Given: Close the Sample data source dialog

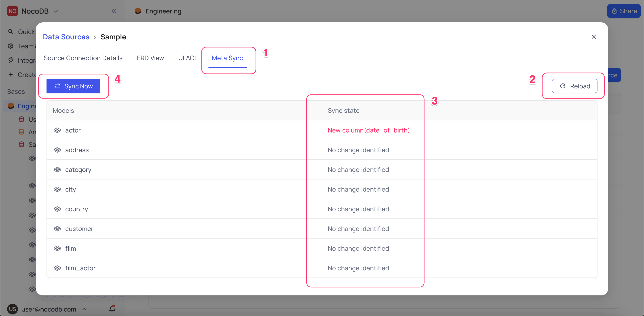Looking at the screenshot, I should [x=594, y=36].
